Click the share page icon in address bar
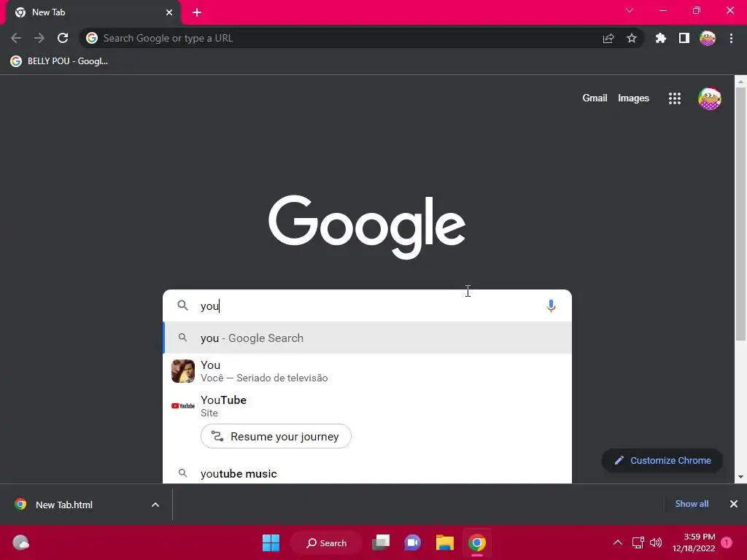747x560 pixels. [608, 39]
